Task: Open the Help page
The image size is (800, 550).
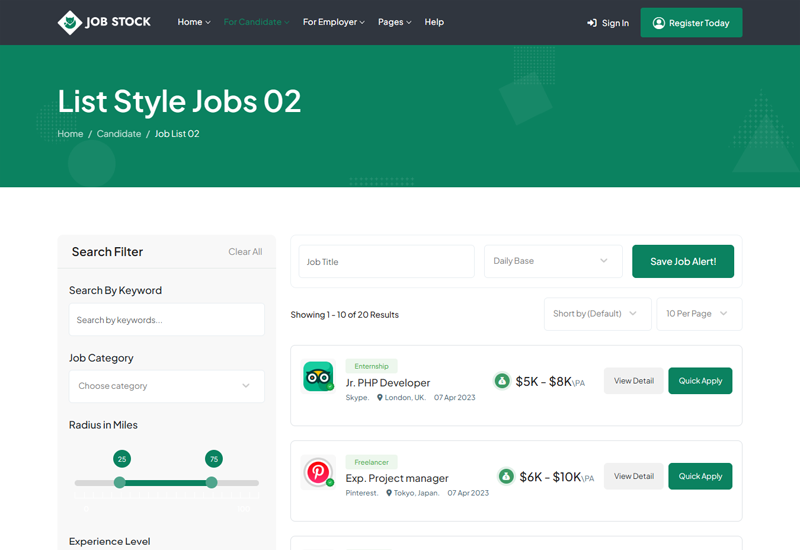Action: 434,22
